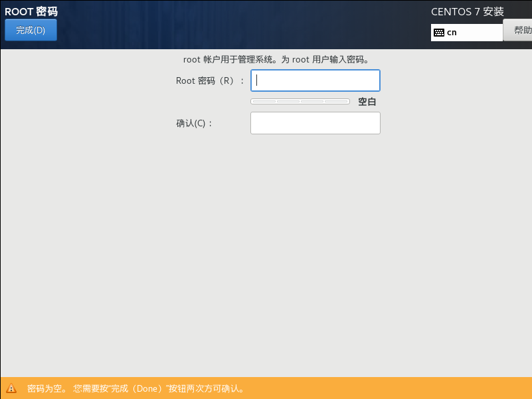
Task: Click the 空白 password strength label
Action: coord(367,102)
